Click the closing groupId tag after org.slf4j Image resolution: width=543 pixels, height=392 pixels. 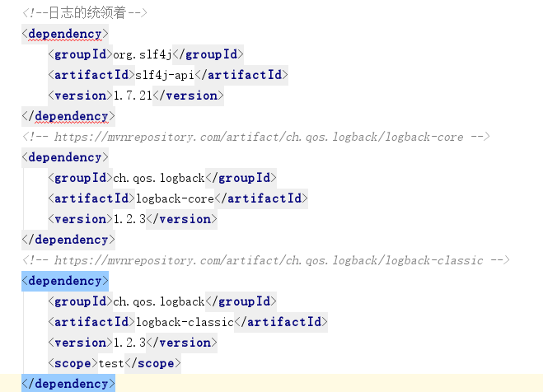click(x=208, y=54)
